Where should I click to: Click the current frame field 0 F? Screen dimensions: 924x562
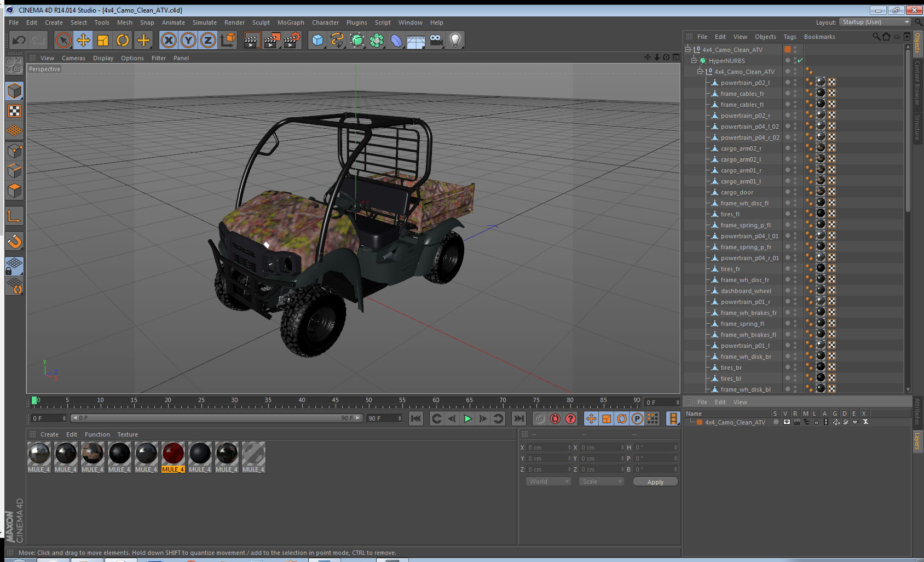point(48,418)
